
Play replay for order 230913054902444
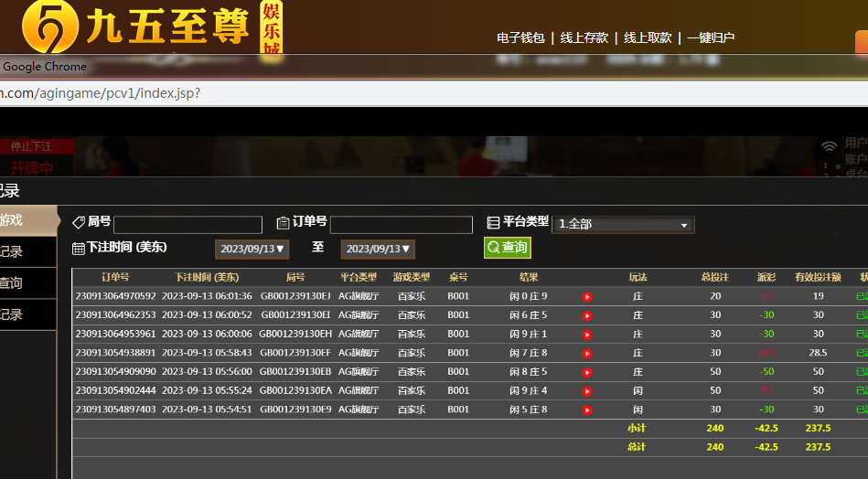pyautogui.click(x=587, y=391)
